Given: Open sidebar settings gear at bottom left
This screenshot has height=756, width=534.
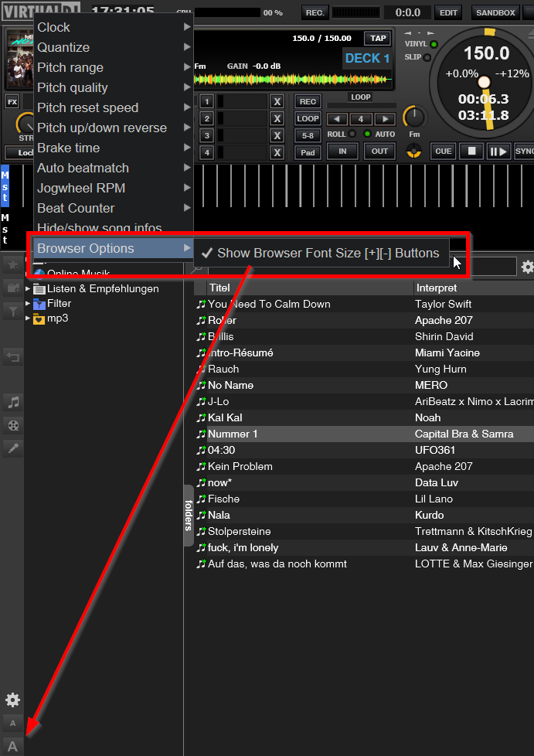Looking at the screenshot, I should [x=12, y=700].
